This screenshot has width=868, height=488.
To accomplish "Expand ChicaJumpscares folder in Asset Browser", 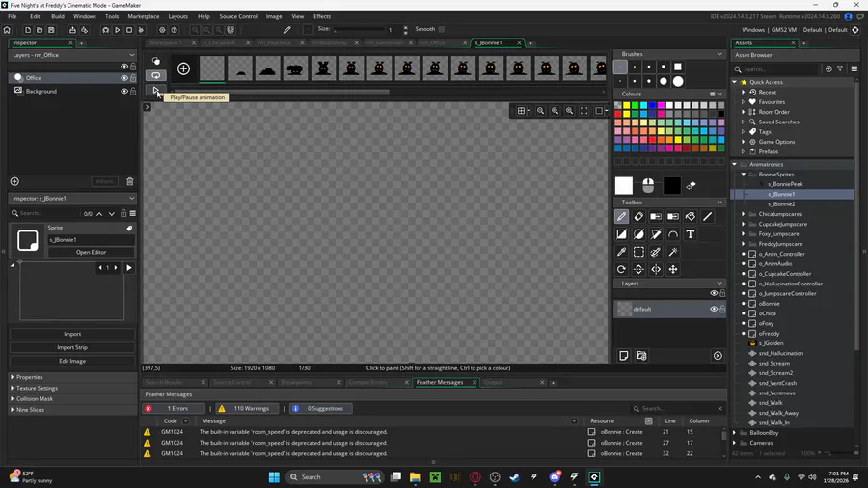I will (x=744, y=214).
